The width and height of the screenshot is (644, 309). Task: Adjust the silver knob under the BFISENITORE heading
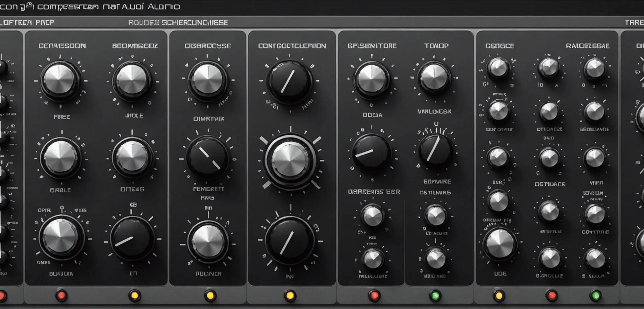(x=372, y=79)
